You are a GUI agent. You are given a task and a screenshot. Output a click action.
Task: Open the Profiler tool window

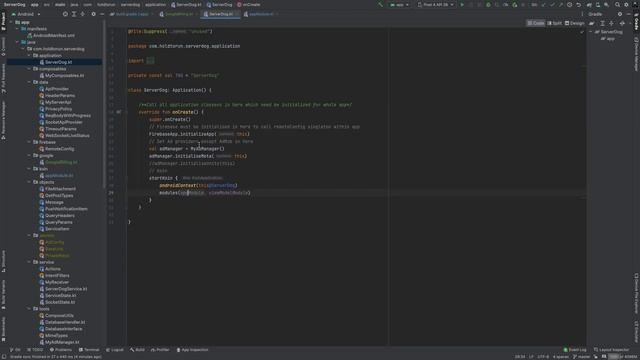(x=160, y=350)
